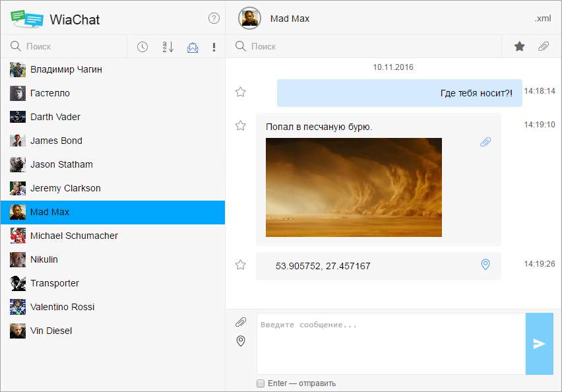The height and width of the screenshot is (392, 562).
Task: Filter contacts by important exclamation icon
Action: [214, 47]
